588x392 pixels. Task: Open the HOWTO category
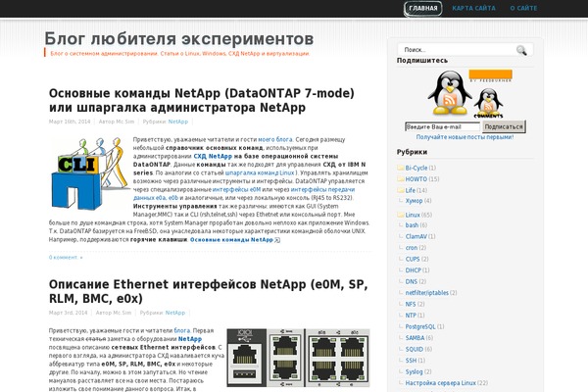pyautogui.click(x=416, y=179)
